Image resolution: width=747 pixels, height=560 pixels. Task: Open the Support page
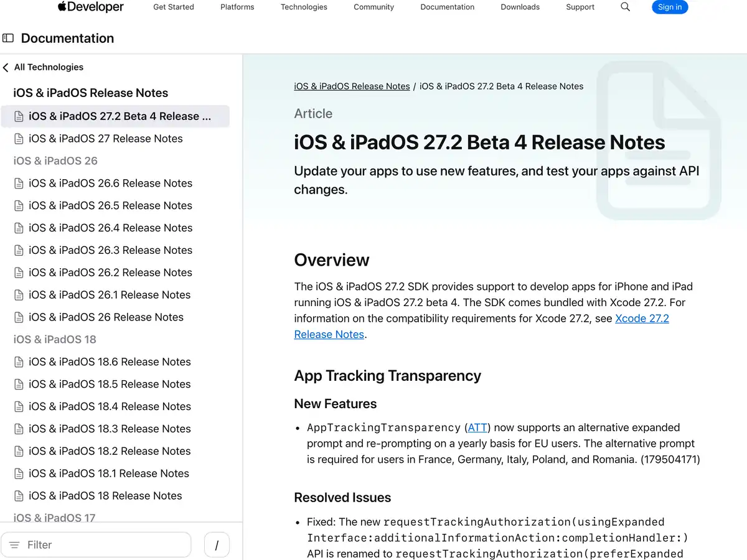pos(580,7)
